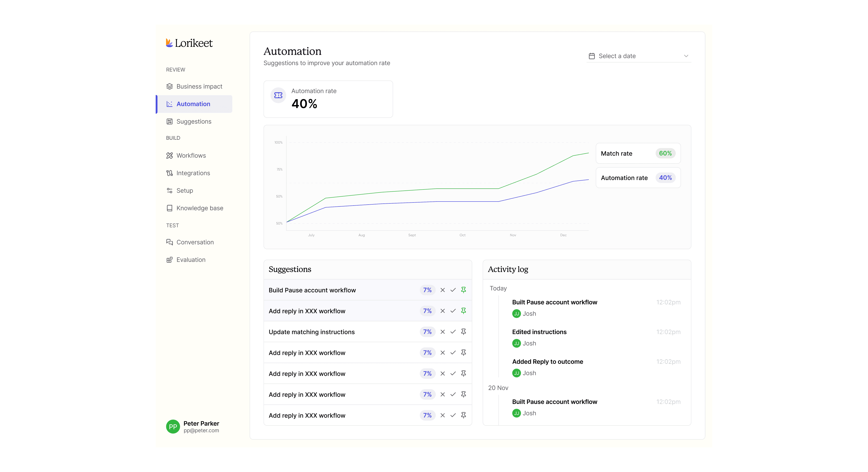Click the PP user avatar
Viewport: 868px width, 472px height.
(x=173, y=426)
